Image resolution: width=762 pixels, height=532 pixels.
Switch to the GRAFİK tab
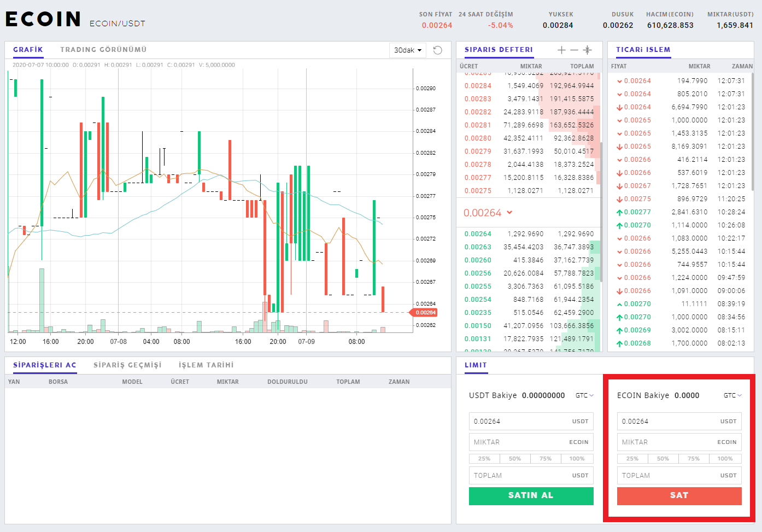pos(28,50)
